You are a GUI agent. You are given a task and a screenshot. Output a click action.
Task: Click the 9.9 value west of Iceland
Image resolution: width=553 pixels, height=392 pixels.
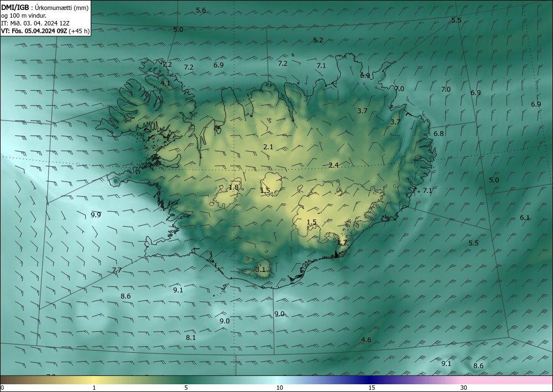96,215
